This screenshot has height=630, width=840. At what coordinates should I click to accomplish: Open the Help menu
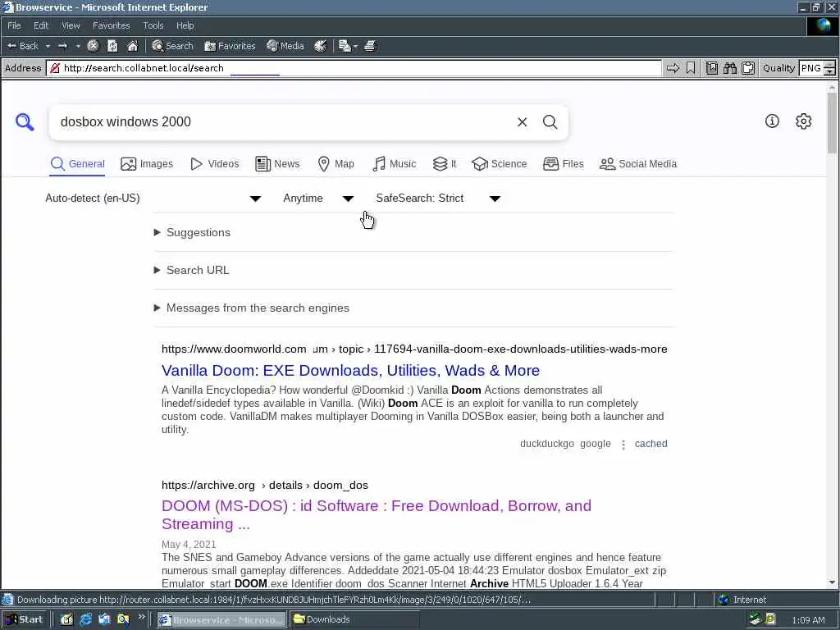pyautogui.click(x=185, y=25)
